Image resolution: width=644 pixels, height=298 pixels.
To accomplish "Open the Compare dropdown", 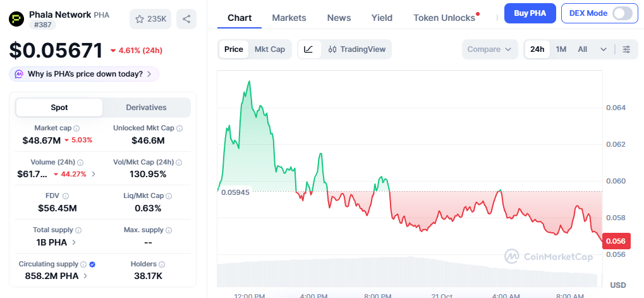I will pyautogui.click(x=489, y=49).
